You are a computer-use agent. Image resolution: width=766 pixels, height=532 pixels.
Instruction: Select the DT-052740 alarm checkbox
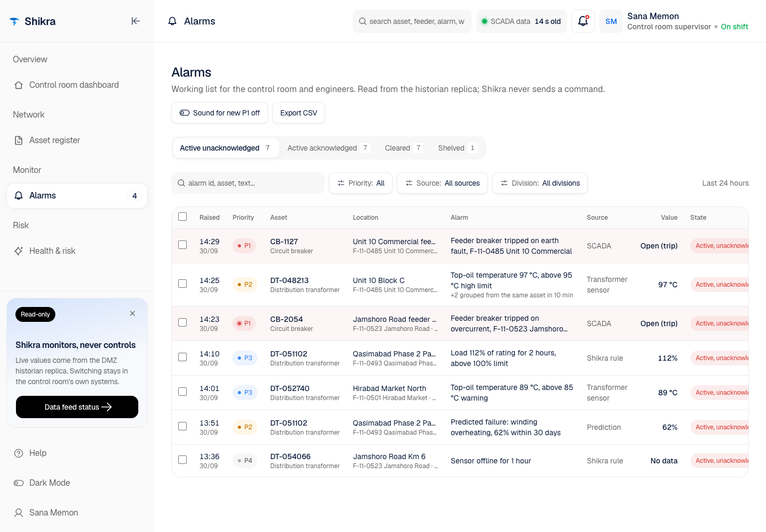tap(182, 392)
